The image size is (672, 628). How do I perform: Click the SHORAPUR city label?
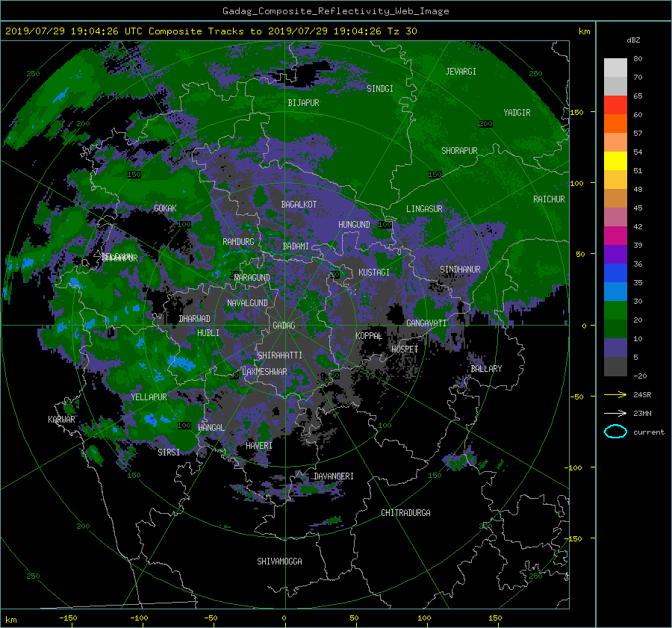click(x=459, y=151)
